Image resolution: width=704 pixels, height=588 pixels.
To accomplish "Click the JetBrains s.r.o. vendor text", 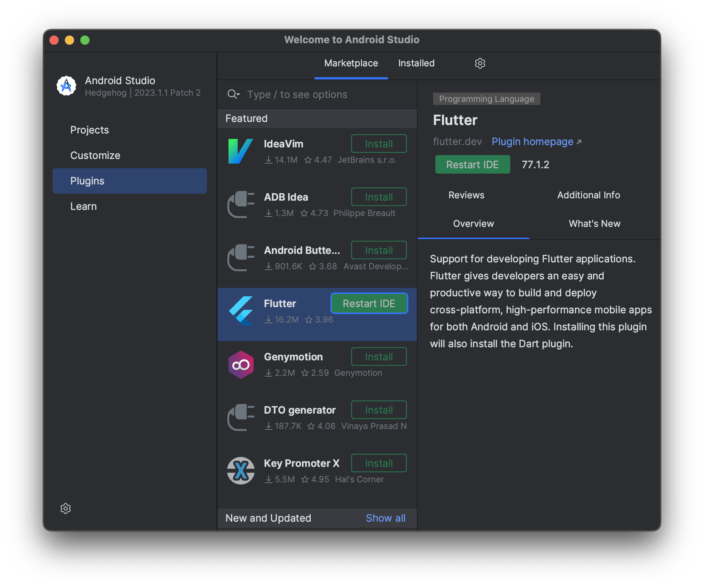I will point(367,160).
